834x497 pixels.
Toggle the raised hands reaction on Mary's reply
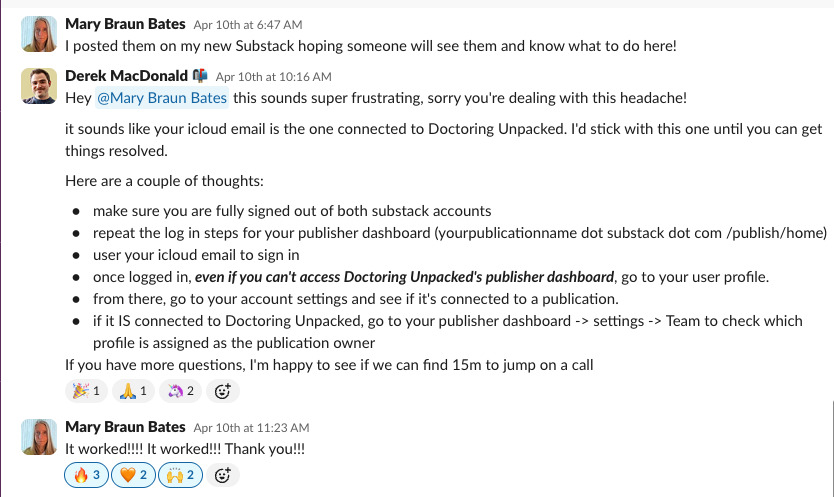[180, 475]
